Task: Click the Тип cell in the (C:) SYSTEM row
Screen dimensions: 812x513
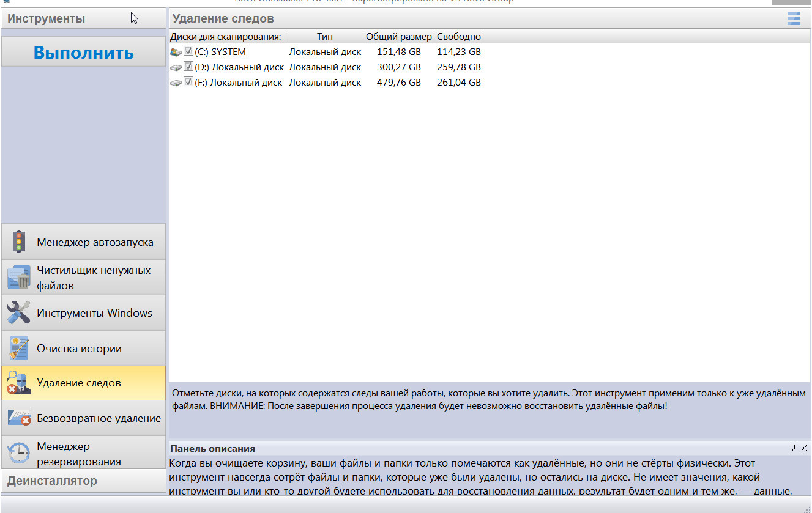Action: [325, 52]
